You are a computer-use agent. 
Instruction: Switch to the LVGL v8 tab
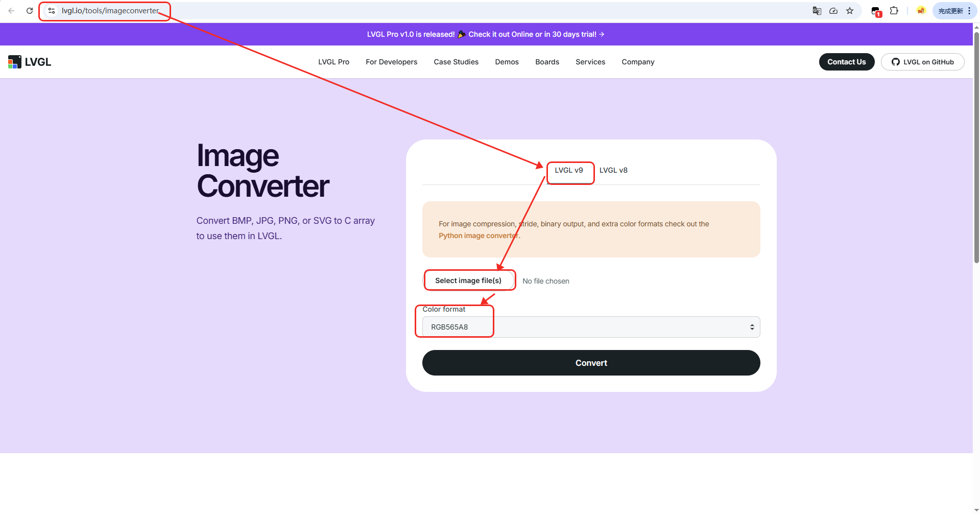tap(613, 171)
